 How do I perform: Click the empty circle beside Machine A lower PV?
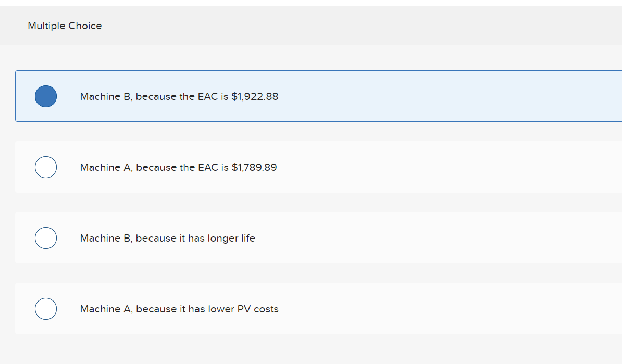coord(46,308)
